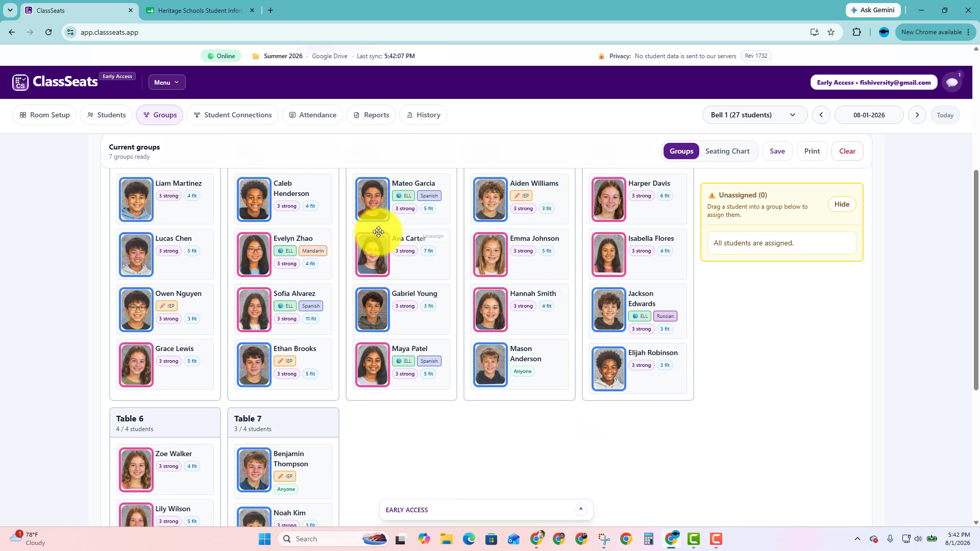
Task: Reload the page with browser refresh icon
Action: pos(48,32)
